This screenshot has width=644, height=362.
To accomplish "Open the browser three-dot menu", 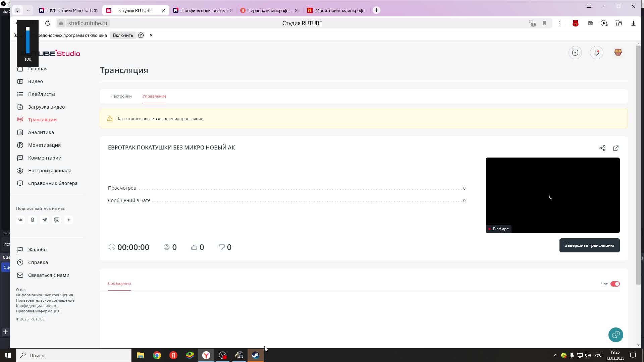I will click(559, 23).
